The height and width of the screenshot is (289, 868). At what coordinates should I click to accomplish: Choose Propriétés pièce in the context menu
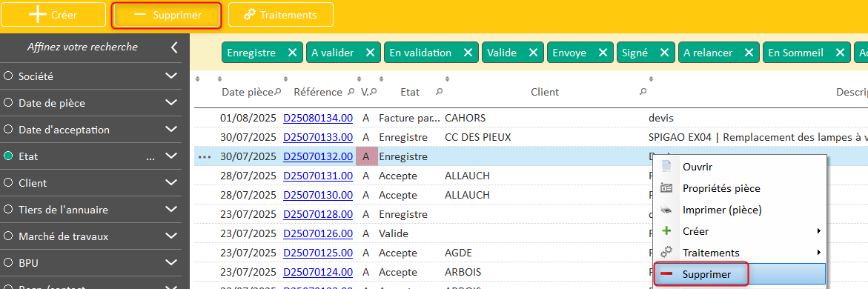pos(740,188)
